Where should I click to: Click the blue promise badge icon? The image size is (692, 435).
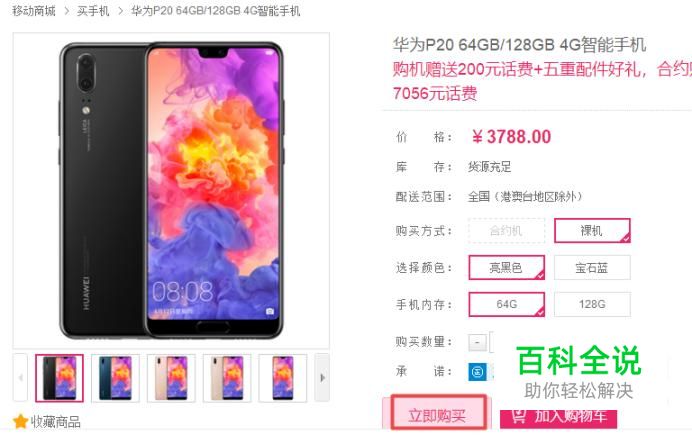(477, 372)
